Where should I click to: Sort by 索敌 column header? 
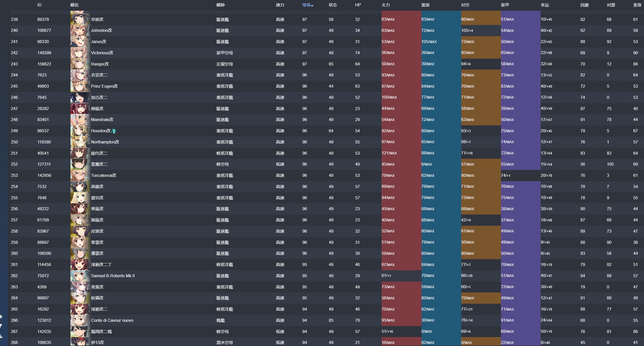coord(637,5)
